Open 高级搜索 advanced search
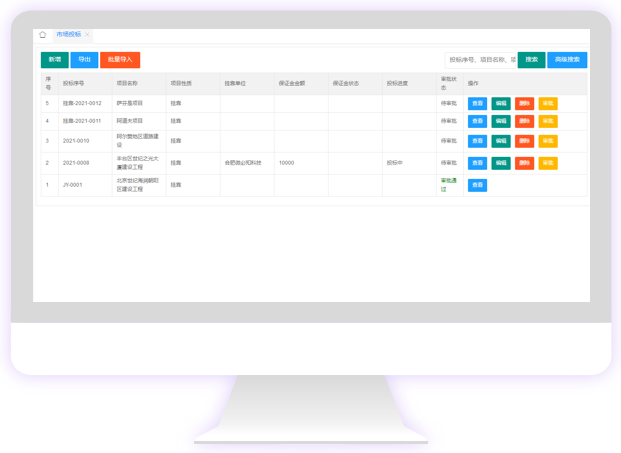621x453 pixels. pos(567,60)
